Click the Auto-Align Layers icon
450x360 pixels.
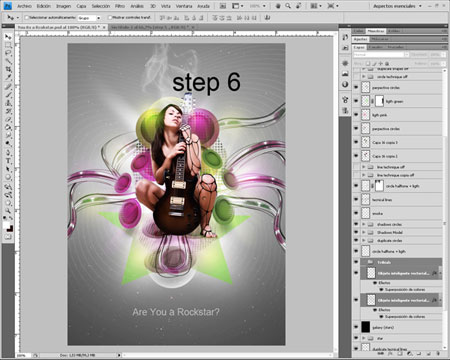(267, 17)
